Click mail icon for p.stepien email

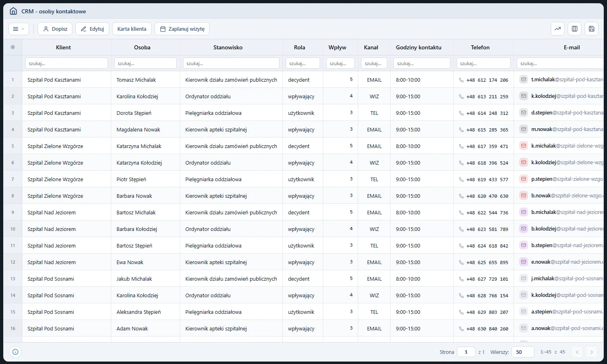(x=524, y=179)
